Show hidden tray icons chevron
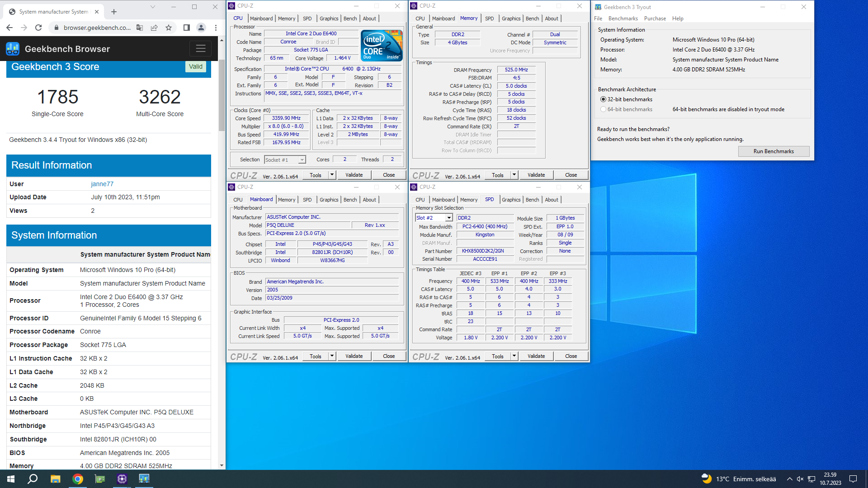 point(789,479)
